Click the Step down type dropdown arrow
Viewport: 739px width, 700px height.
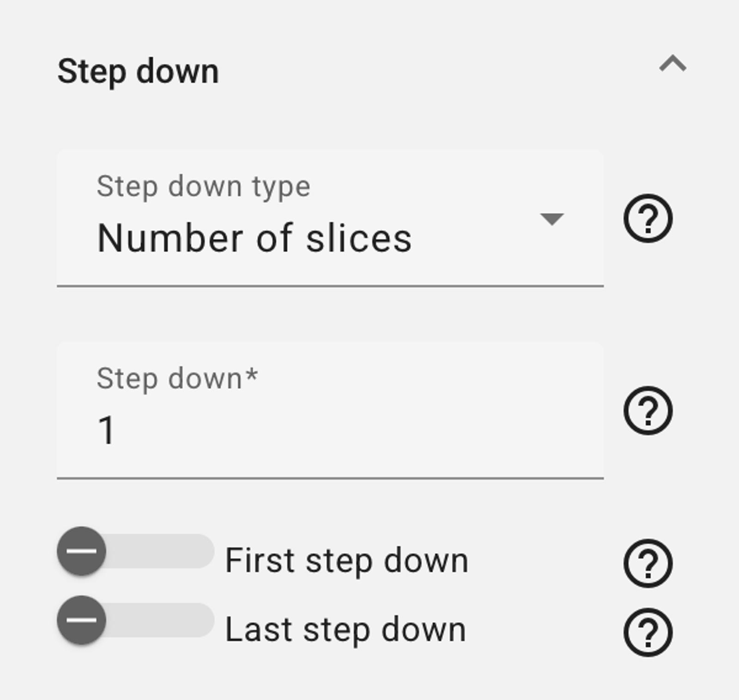551,219
